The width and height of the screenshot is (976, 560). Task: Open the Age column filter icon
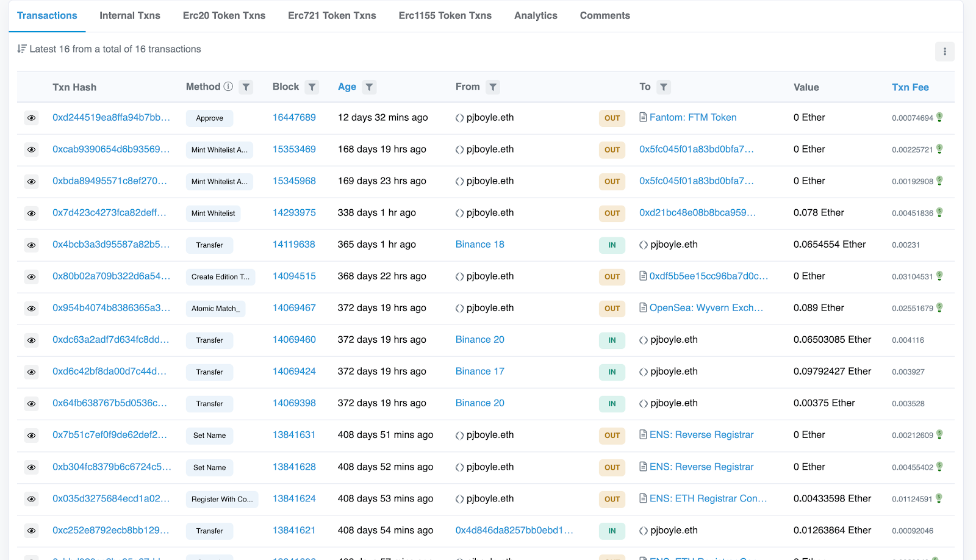coord(369,87)
